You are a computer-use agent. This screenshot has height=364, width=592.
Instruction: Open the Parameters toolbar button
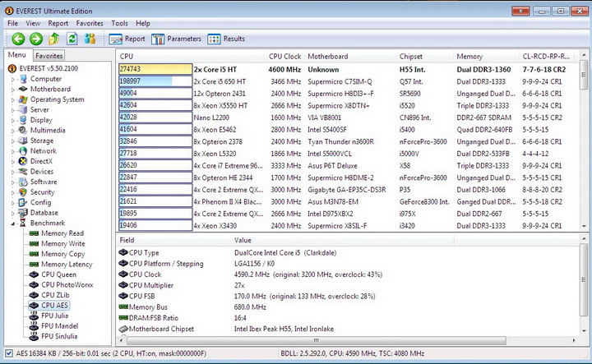176,39
